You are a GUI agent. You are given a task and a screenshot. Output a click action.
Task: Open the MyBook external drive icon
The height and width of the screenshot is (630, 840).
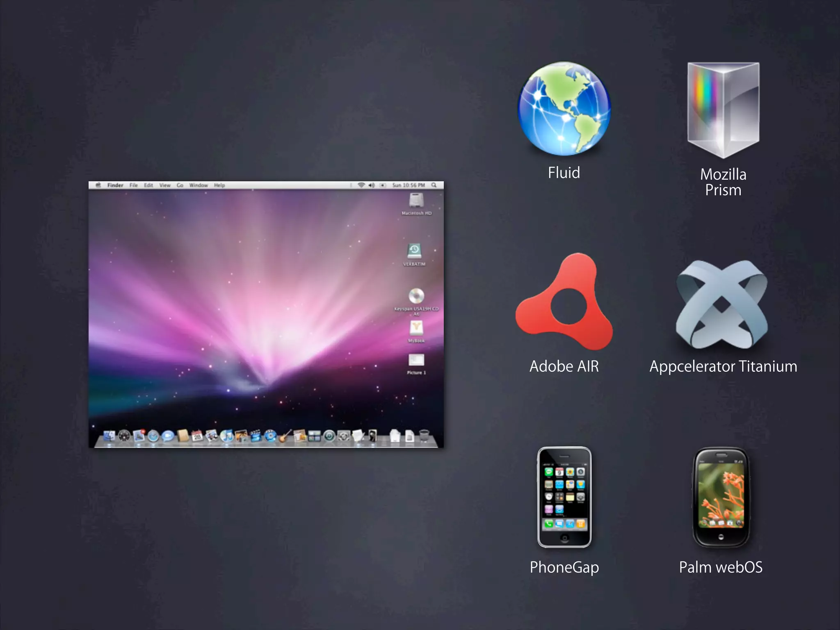(x=416, y=328)
